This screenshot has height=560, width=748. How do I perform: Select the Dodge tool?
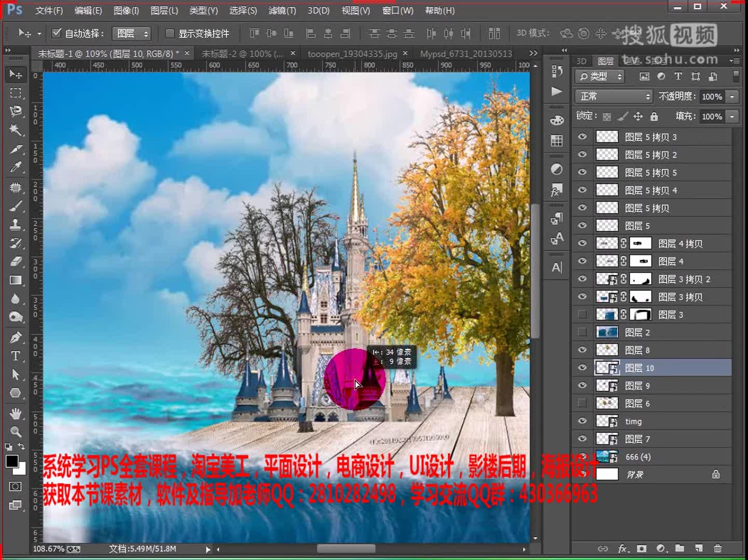coord(16,317)
